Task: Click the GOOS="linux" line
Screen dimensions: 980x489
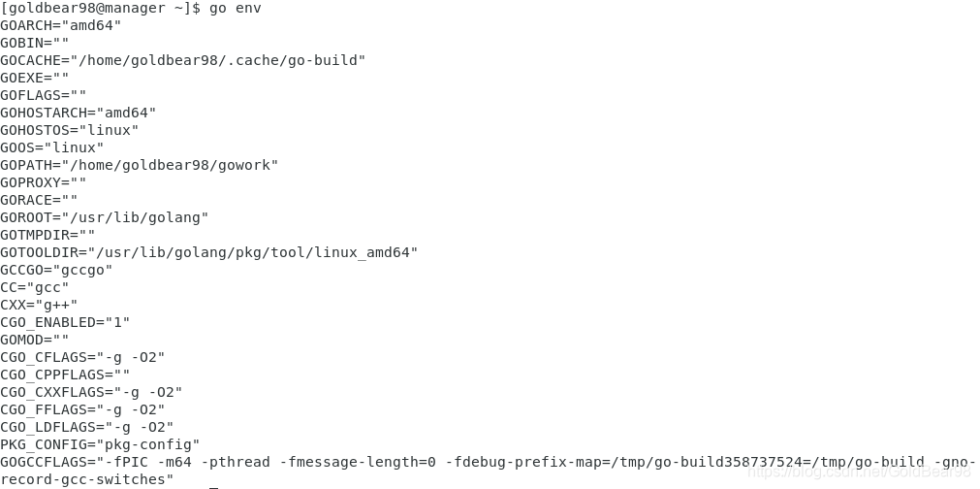Action: [x=52, y=148]
